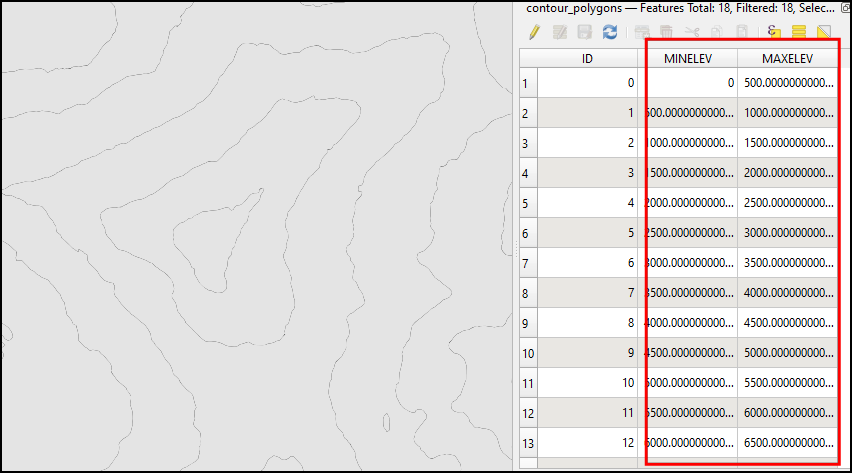This screenshot has width=852, height=473.
Task: Select row number 2 via its row header
Action: [x=528, y=113]
